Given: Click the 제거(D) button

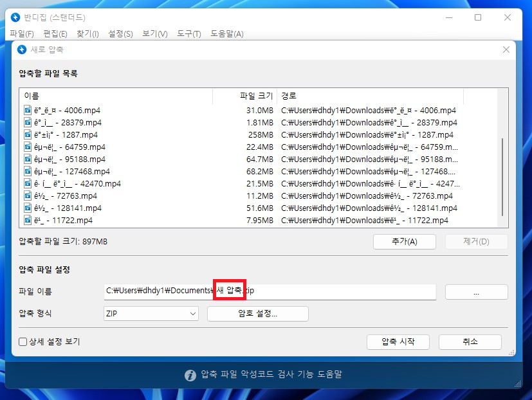Looking at the screenshot, I should tap(476, 242).
